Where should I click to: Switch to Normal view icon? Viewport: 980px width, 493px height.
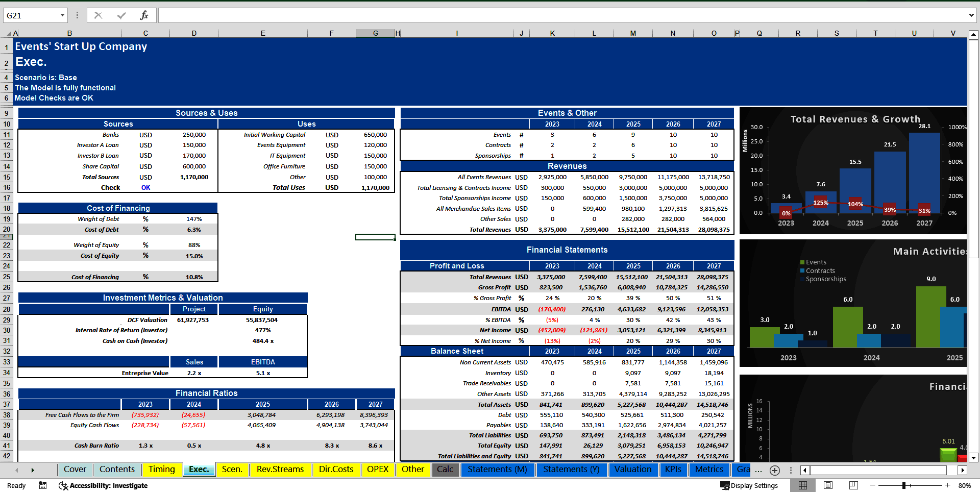tap(803, 485)
